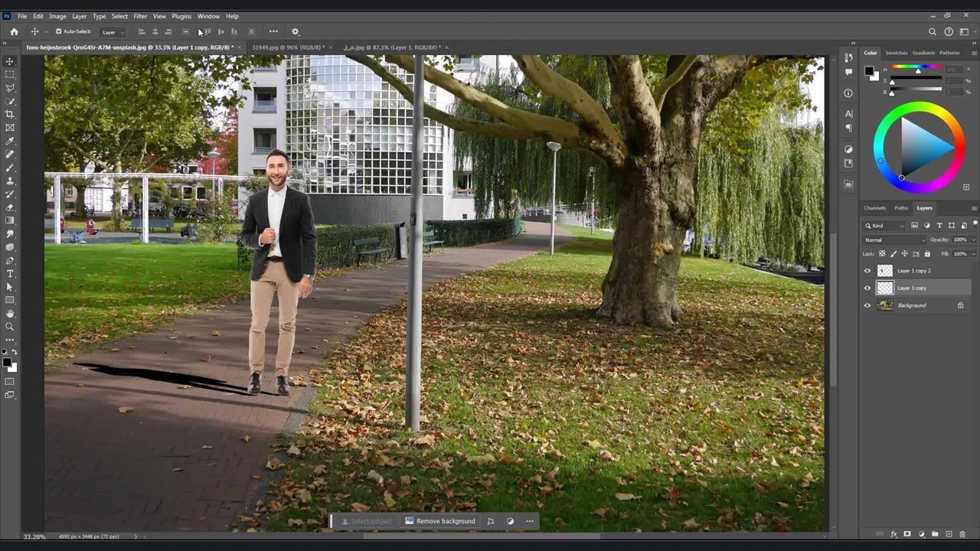Open the Opacity value dropdown arrow
Viewport: 980px width, 551px height.
click(972, 240)
